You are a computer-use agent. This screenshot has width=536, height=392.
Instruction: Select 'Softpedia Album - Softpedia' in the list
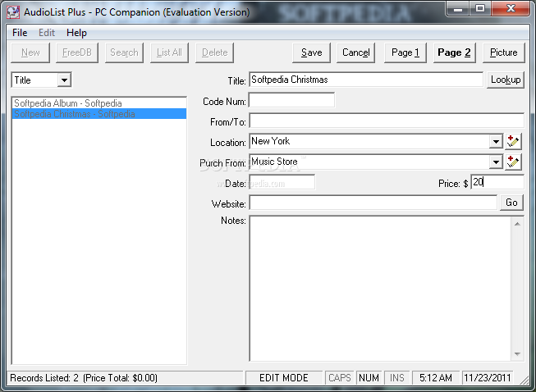tap(99, 103)
